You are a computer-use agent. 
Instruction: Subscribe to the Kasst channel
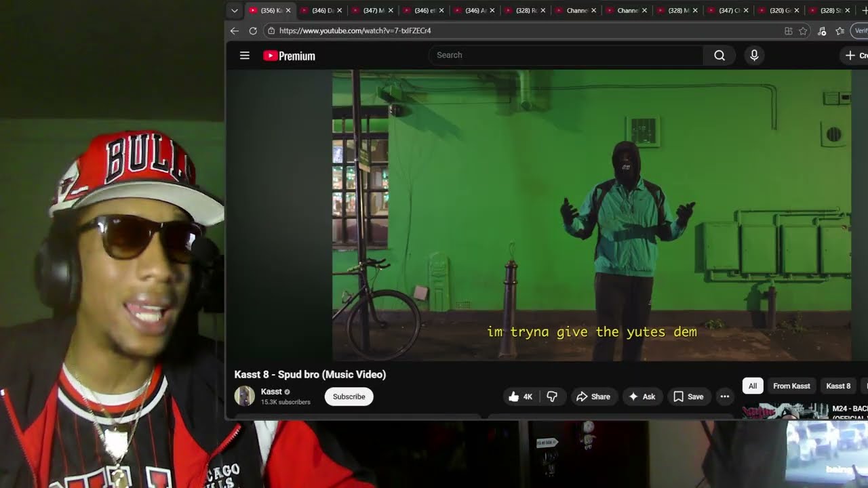coord(349,396)
